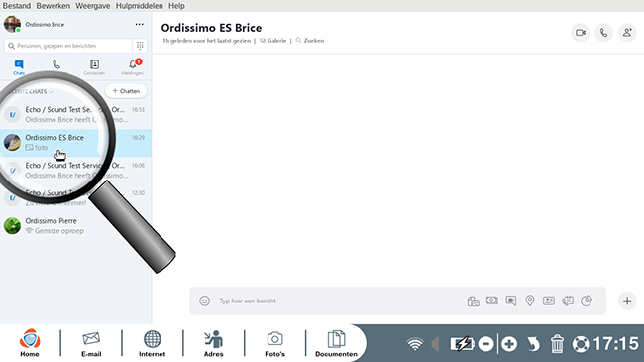Open the Documenten application
The width and height of the screenshot is (644, 362).
point(336,343)
